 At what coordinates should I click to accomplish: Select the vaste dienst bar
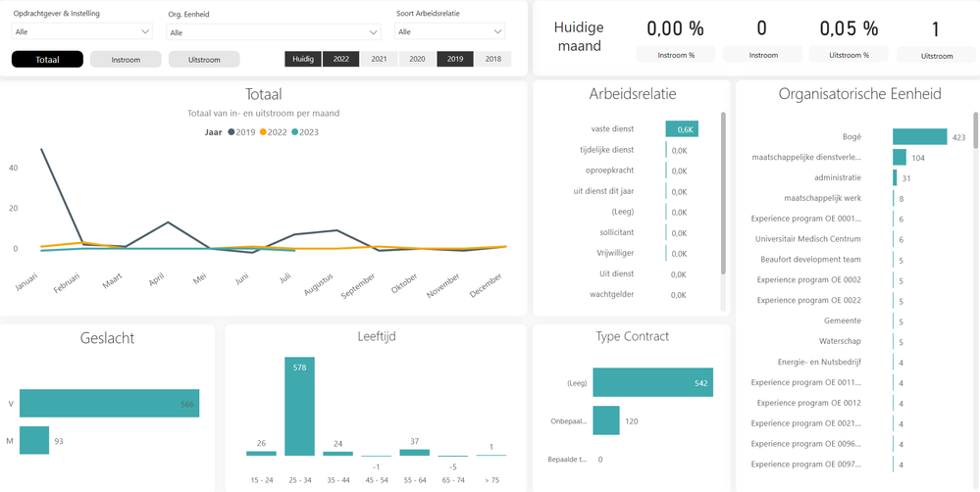pos(682,129)
